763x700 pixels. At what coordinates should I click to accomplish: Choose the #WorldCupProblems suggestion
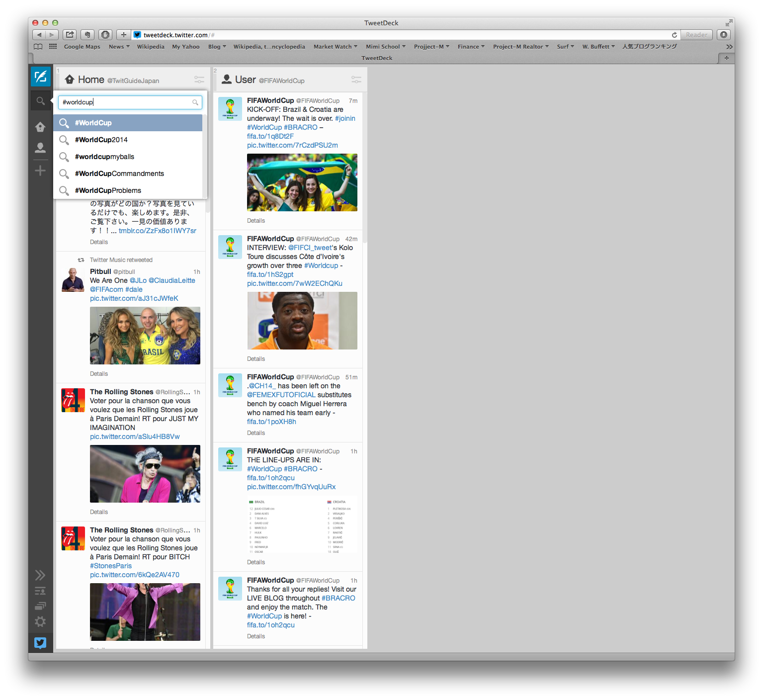point(108,190)
